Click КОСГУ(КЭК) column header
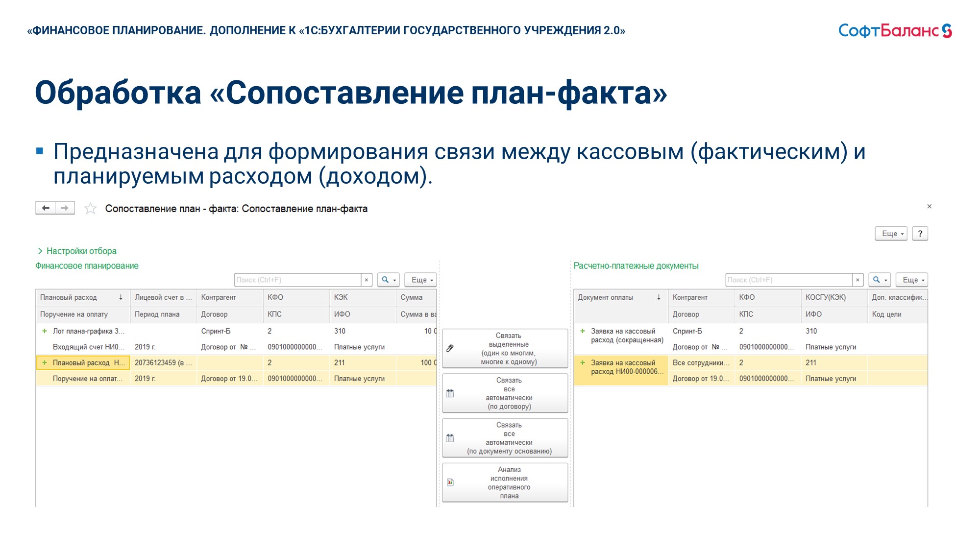Image resolution: width=980 pixels, height=551 pixels. click(x=834, y=297)
